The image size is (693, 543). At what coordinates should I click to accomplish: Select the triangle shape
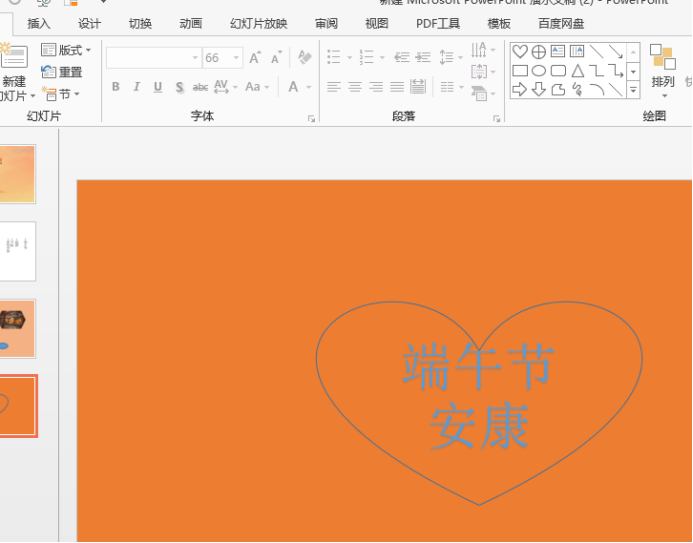click(x=577, y=71)
